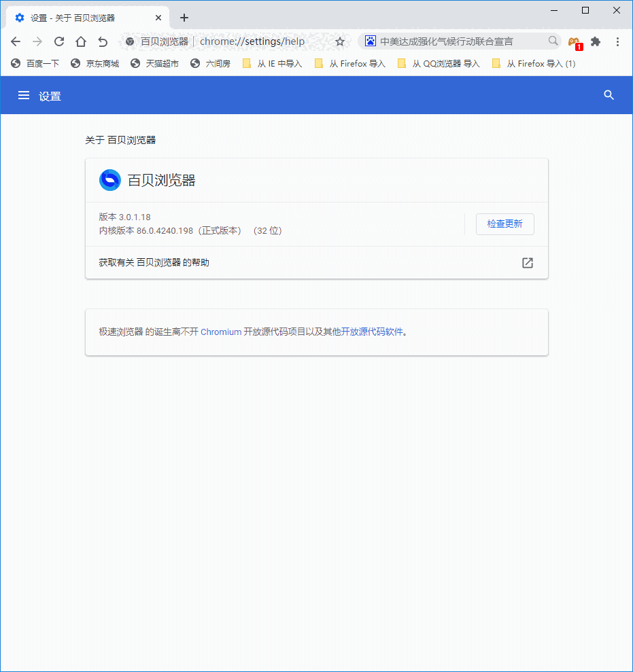Reload the page with the refresh icon

(x=59, y=41)
